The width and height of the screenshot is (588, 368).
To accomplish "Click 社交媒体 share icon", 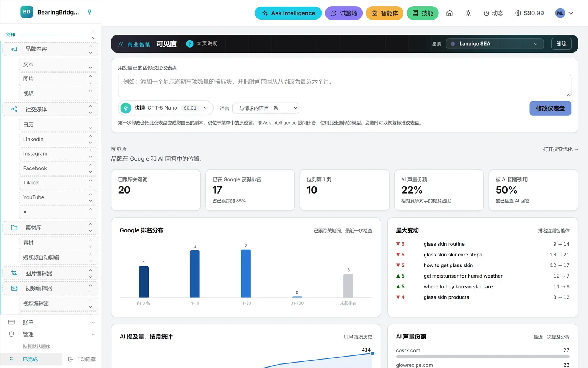I will coord(14,109).
